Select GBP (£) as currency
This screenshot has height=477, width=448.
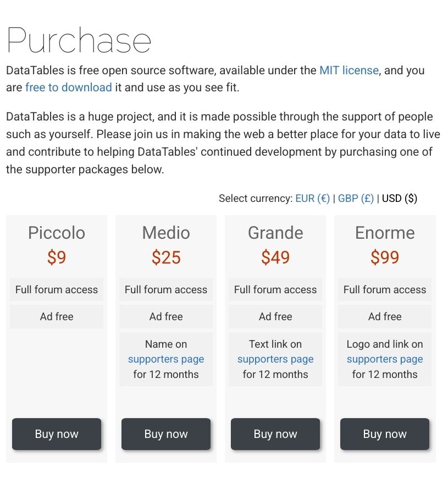pyautogui.click(x=356, y=199)
